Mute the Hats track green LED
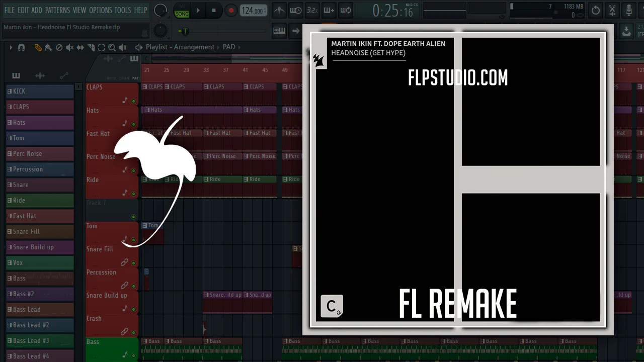The height and width of the screenshot is (362, 644). point(133,124)
